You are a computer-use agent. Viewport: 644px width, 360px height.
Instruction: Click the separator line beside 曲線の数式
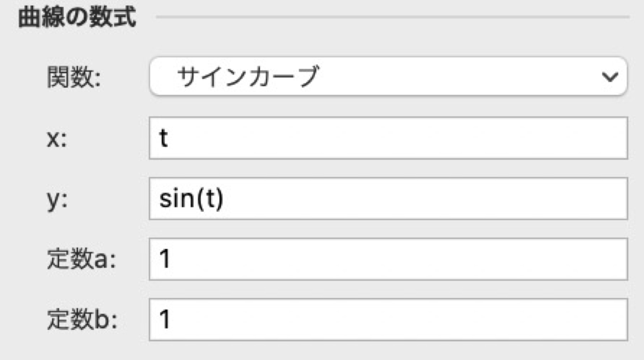(x=392, y=17)
